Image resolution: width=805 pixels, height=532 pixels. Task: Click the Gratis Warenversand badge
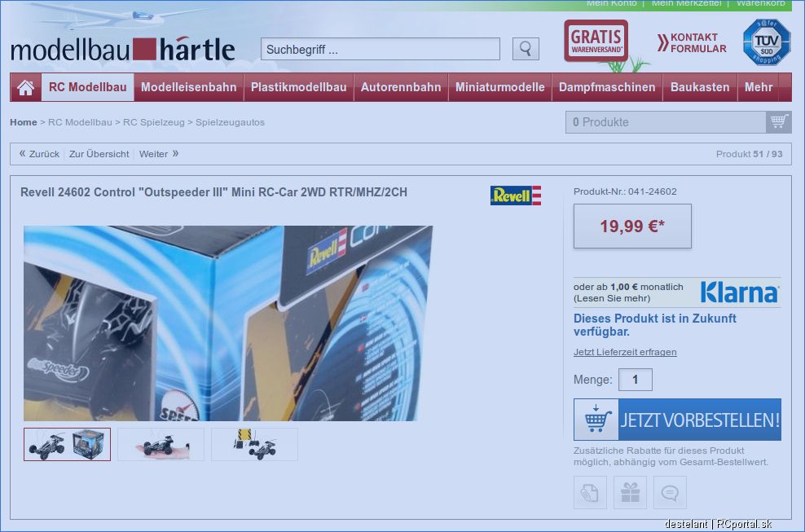pos(596,41)
